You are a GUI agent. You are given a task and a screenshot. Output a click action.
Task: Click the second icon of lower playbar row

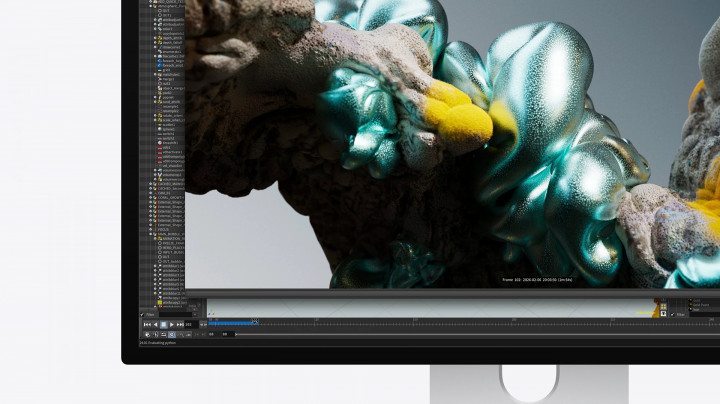coord(156,334)
